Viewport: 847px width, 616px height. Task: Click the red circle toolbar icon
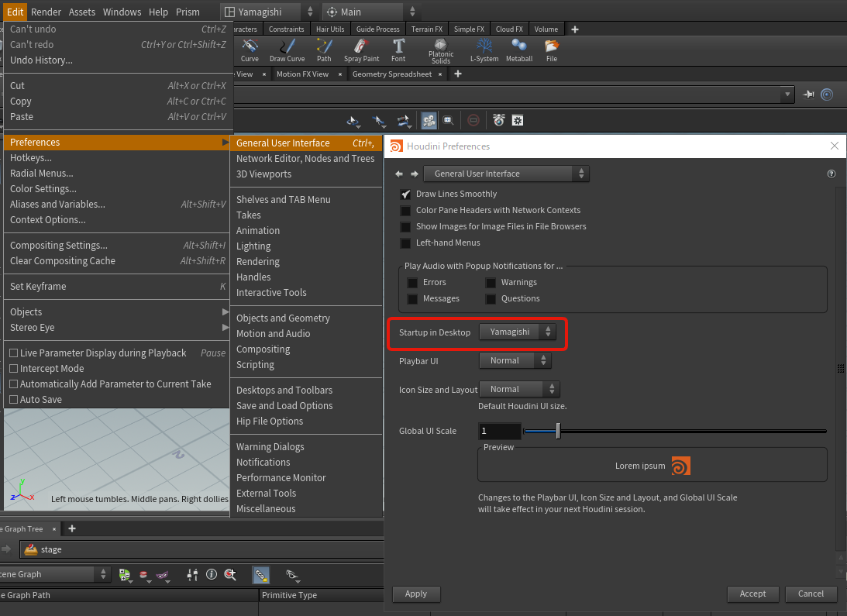473,120
